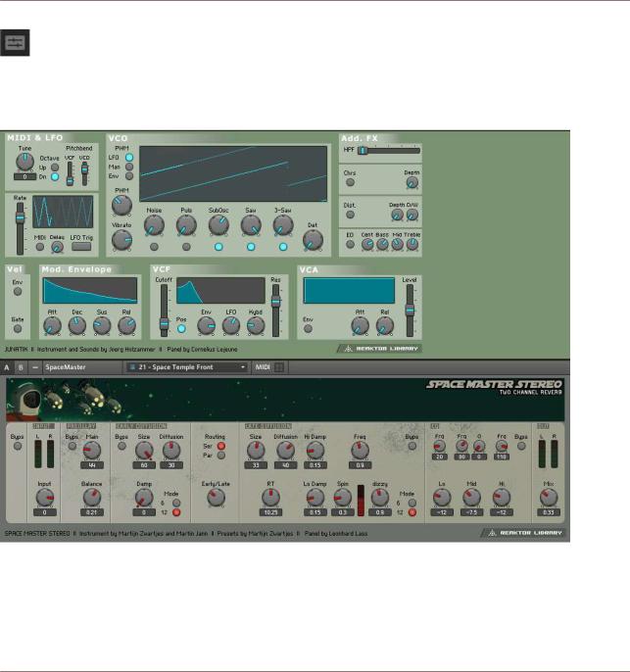Click the minimize dash next to SpaceMaster
630x672 pixels.
(x=35, y=367)
